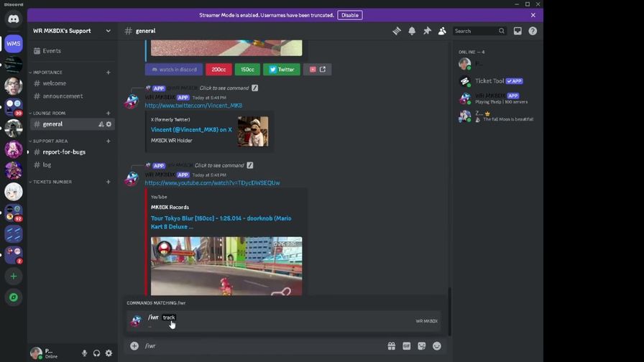Image resolution: width=644 pixels, height=362 pixels.
Task: Open User Settings gear icon
Action: tap(109, 353)
